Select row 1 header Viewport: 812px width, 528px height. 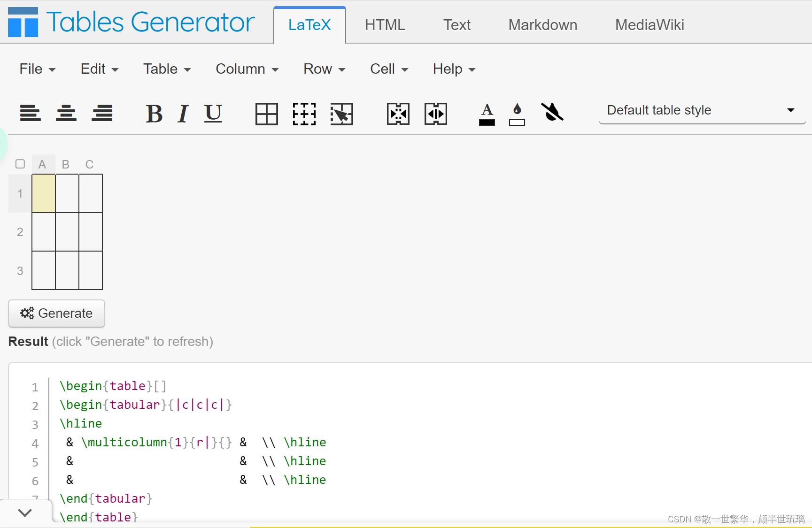coord(20,193)
